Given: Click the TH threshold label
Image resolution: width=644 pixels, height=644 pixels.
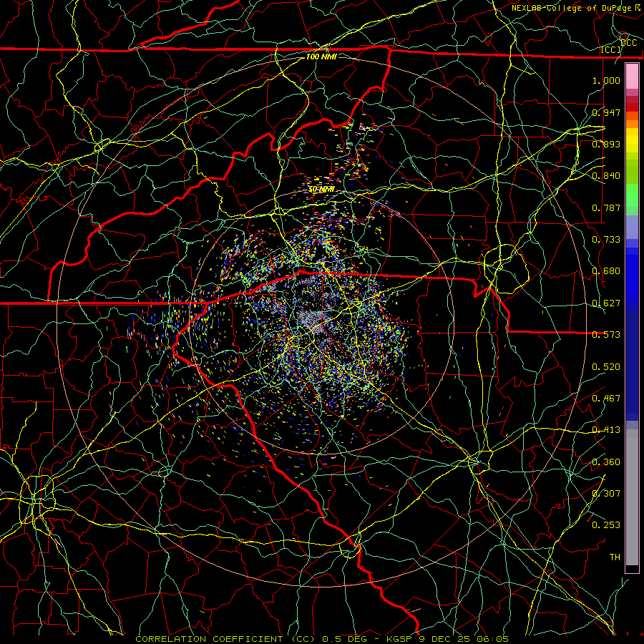Looking at the screenshot, I should pyautogui.click(x=615, y=557).
